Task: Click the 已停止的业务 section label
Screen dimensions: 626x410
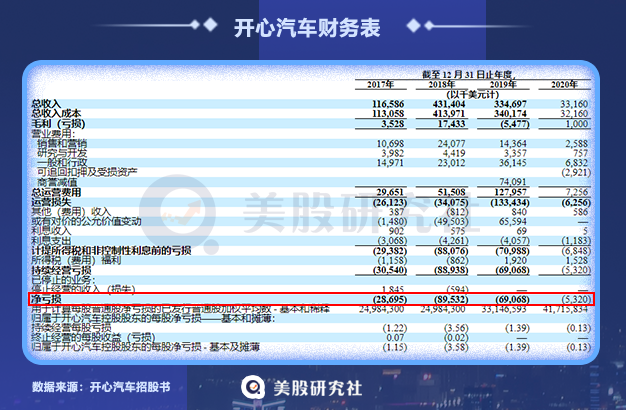Action: [x=63, y=280]
